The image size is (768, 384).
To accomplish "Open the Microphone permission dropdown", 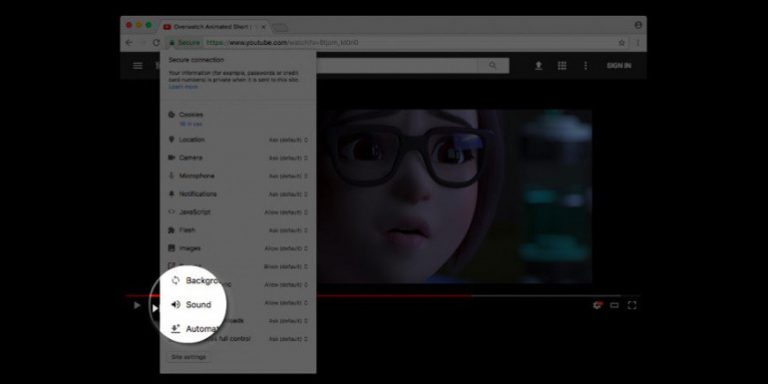I will click(x=288, y=176).
